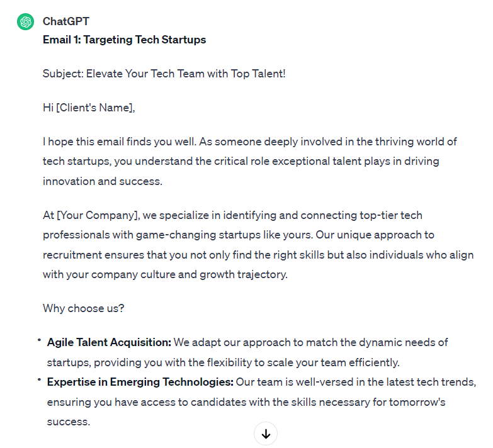The height and width of the screenshot is (448, 493).
Task: Click the word 'success.' ending the second bullet
Action: [68, 422]
